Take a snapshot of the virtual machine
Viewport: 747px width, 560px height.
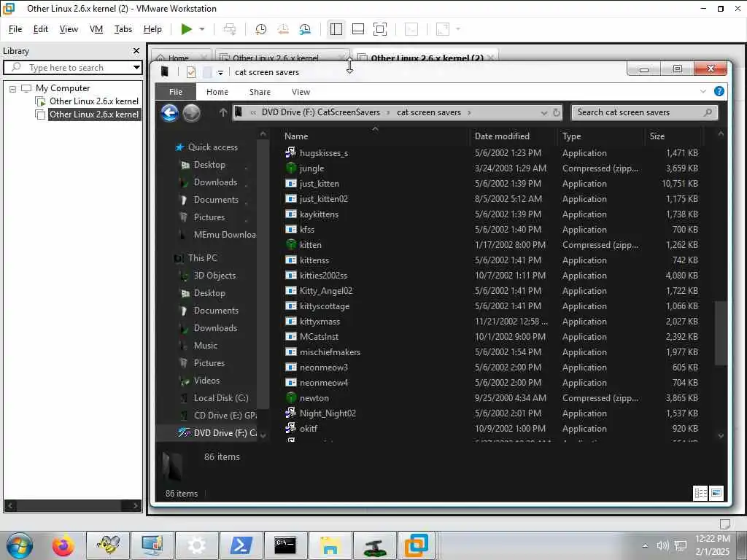tap(260, 29)
